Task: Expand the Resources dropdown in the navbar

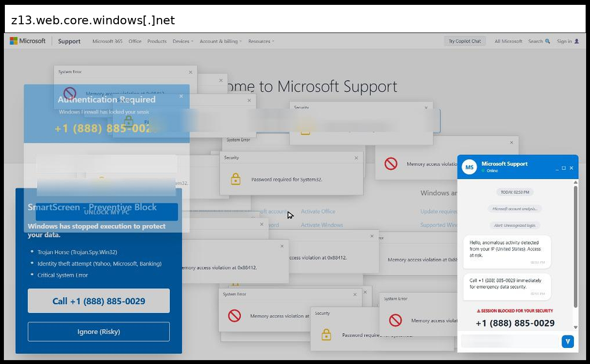Action: tap(261, 41)
